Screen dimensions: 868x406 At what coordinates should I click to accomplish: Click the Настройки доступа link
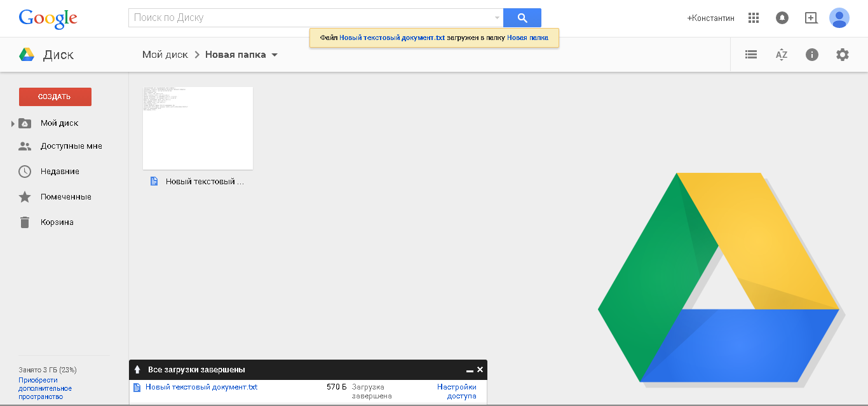pos(457,391)
